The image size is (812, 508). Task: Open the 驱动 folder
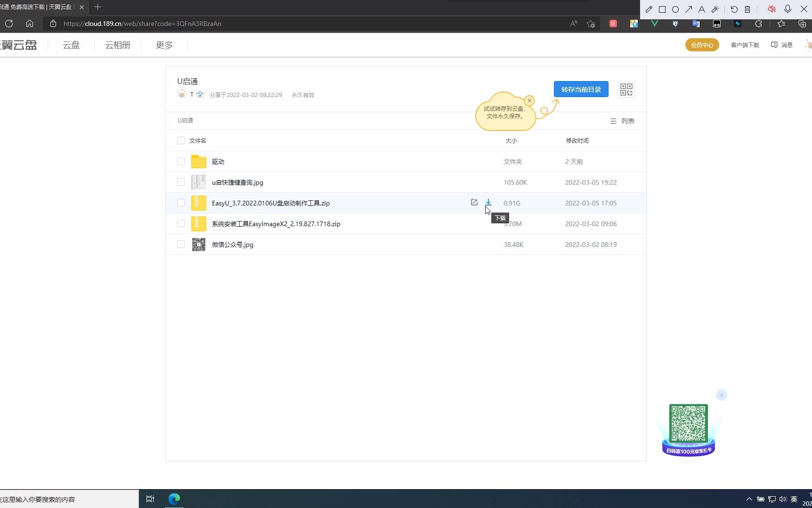click(x=218, y=162)
